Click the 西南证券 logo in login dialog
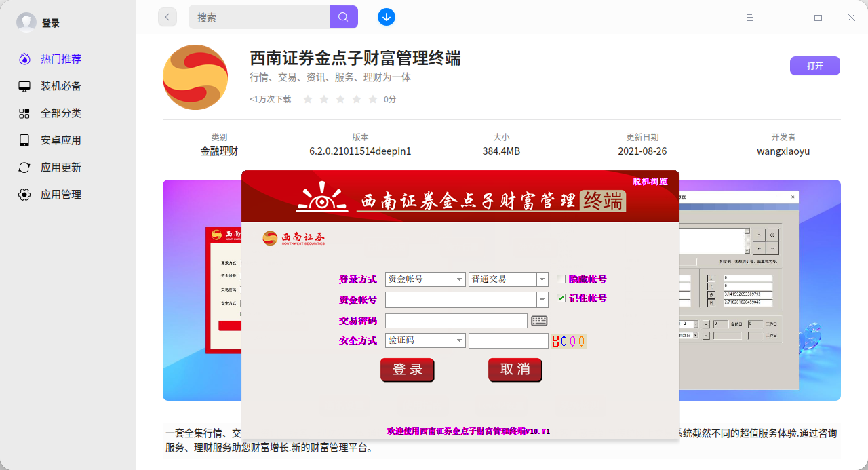Screen dimensions: 868x470 click(294, 237)
